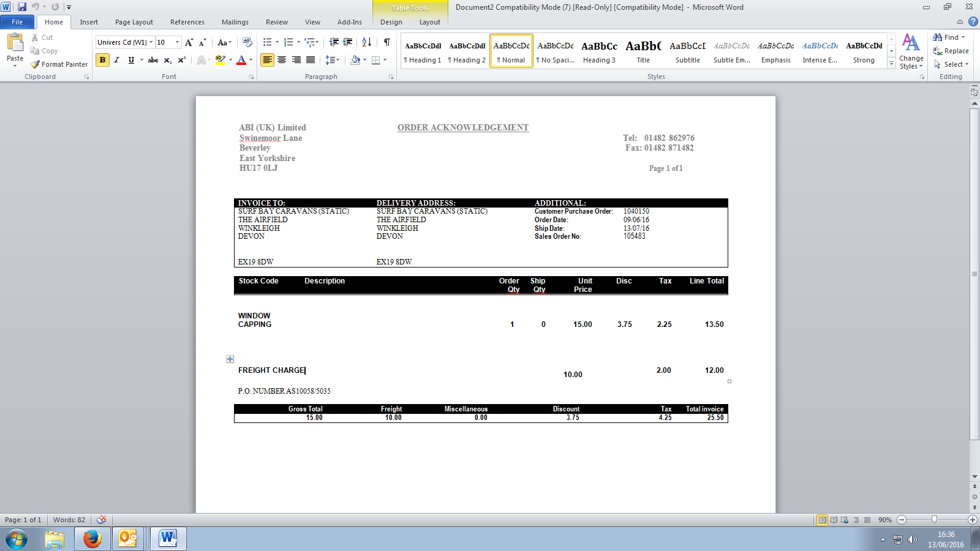Expand the font size dropdown
Viewport: 980px width, 551px height.
pyautogui.click(x=177, y=42)
